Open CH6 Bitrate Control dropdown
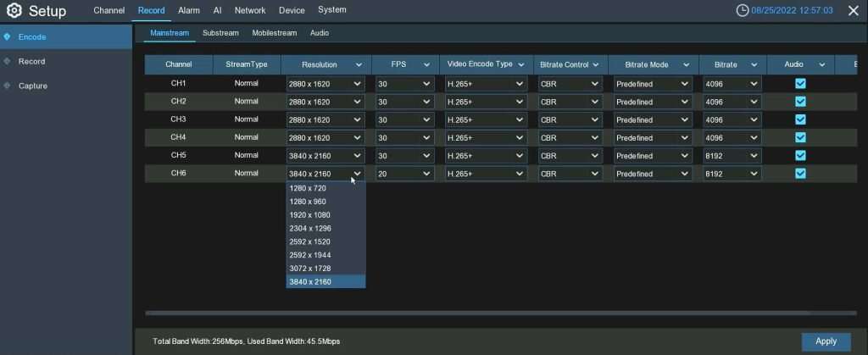 tap(570, 174)
